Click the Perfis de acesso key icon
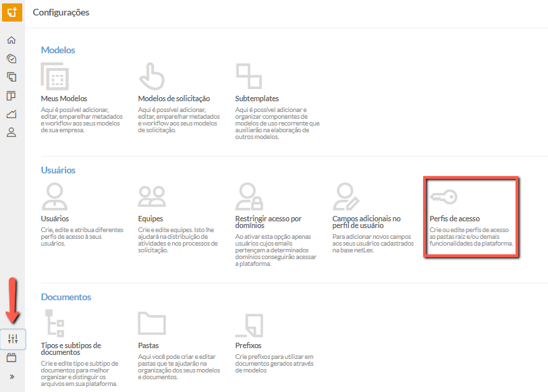Screen dimensions: 548x392 pyautogui.click(x=443, y=197)
